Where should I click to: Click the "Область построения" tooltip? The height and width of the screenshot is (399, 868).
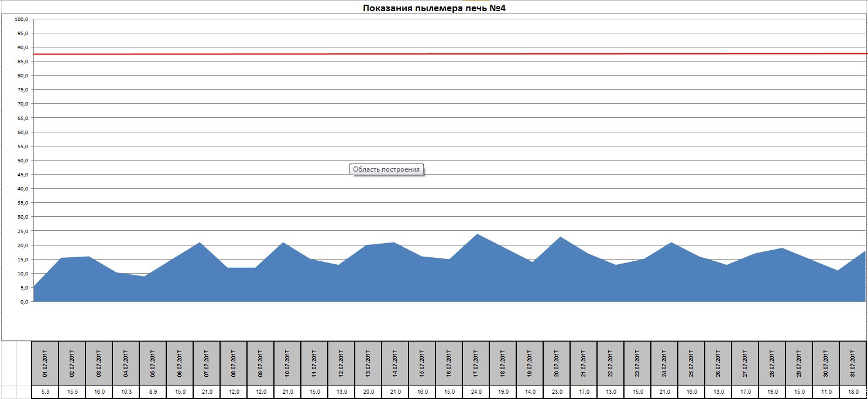386,169
